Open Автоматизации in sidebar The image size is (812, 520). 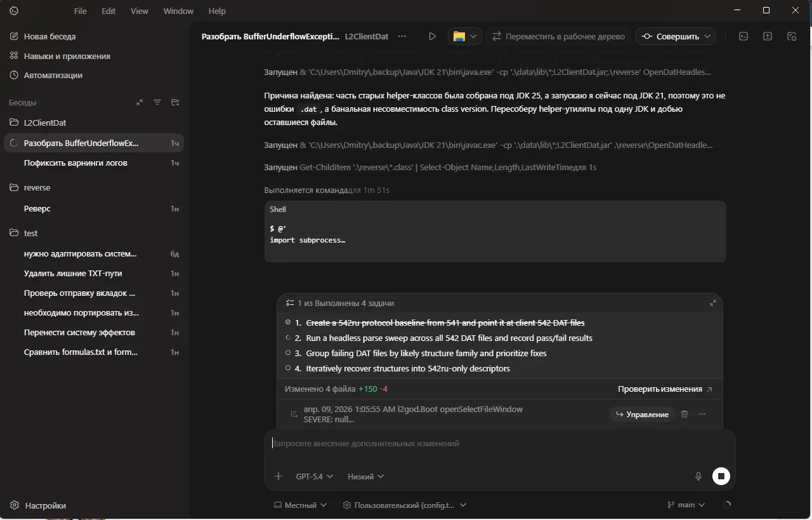(x=46, y=75)
